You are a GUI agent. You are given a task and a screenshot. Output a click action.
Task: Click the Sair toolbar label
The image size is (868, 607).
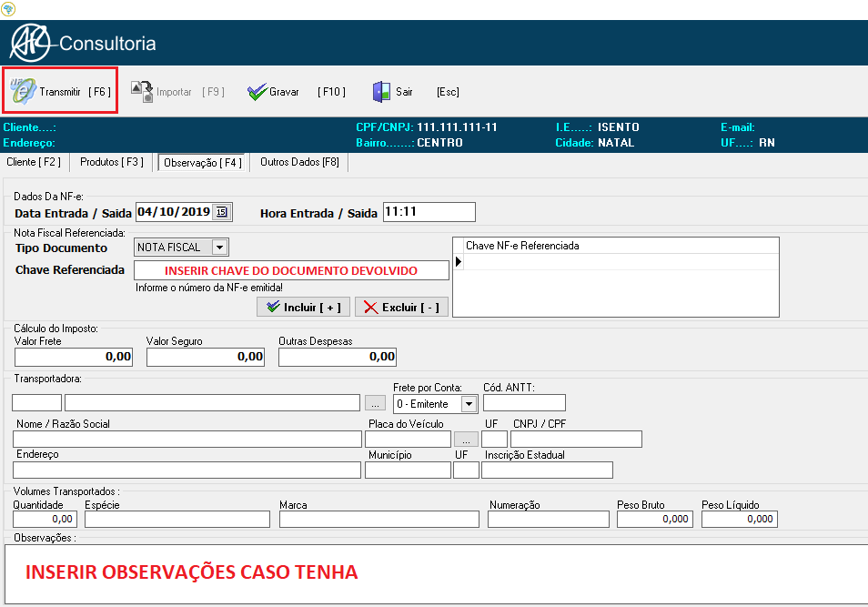[x=404, y=92]
